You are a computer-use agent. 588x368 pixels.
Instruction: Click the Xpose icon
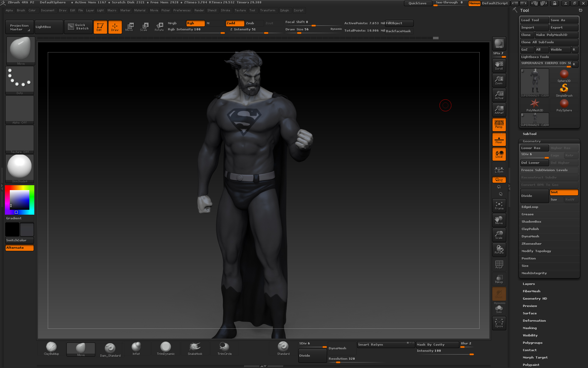[x=499, y=323]
